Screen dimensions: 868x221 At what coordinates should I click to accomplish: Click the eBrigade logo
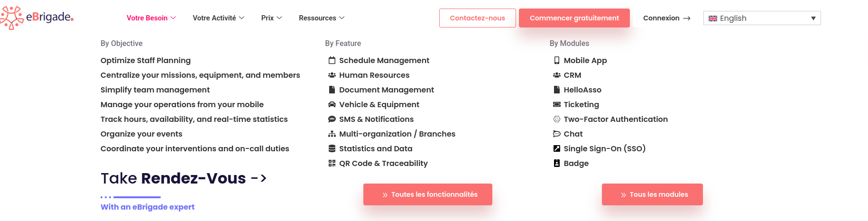(37, 18)
